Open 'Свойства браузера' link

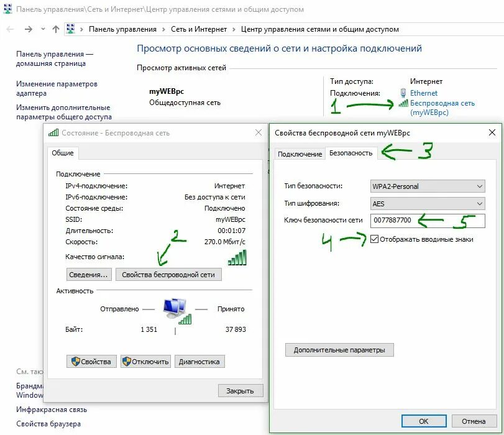(48, 424)
